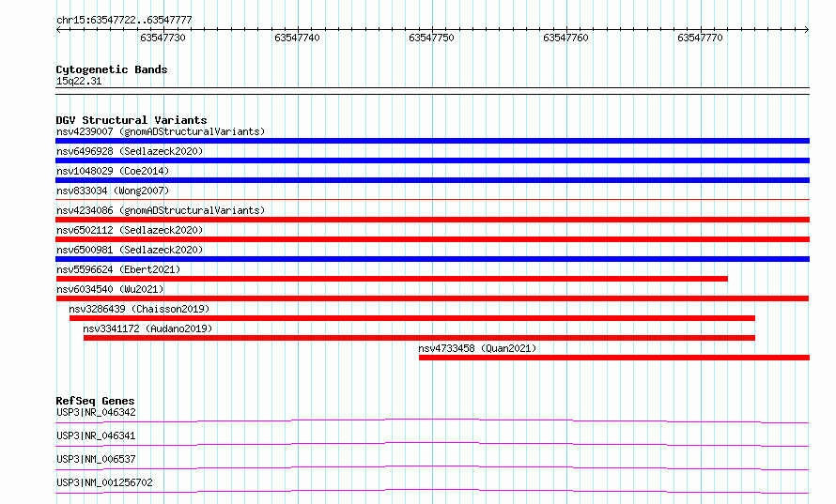Select the blue bar under nsv1048029

(432, 180)
